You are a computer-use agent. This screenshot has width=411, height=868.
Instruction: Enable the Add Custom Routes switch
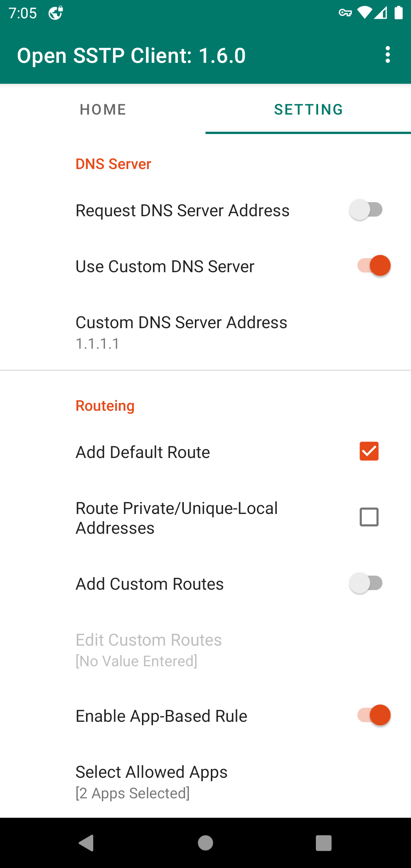(x=366, y=583)
